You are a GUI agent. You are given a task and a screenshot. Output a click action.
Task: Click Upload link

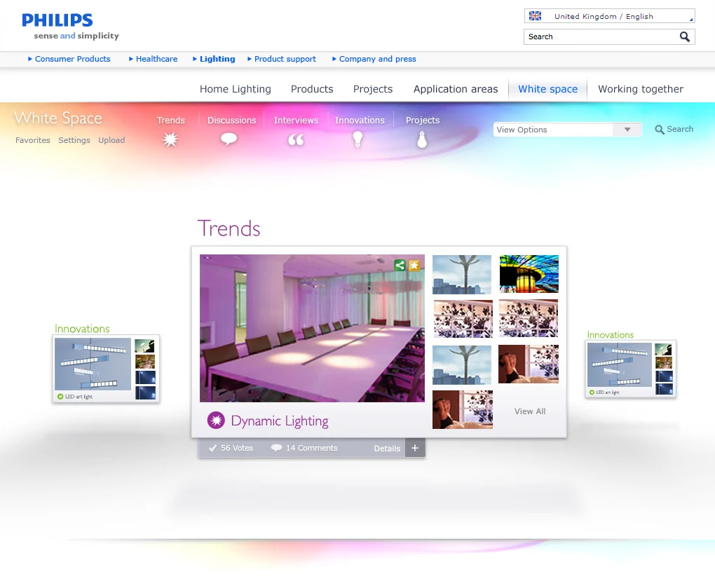pos(111,140)
